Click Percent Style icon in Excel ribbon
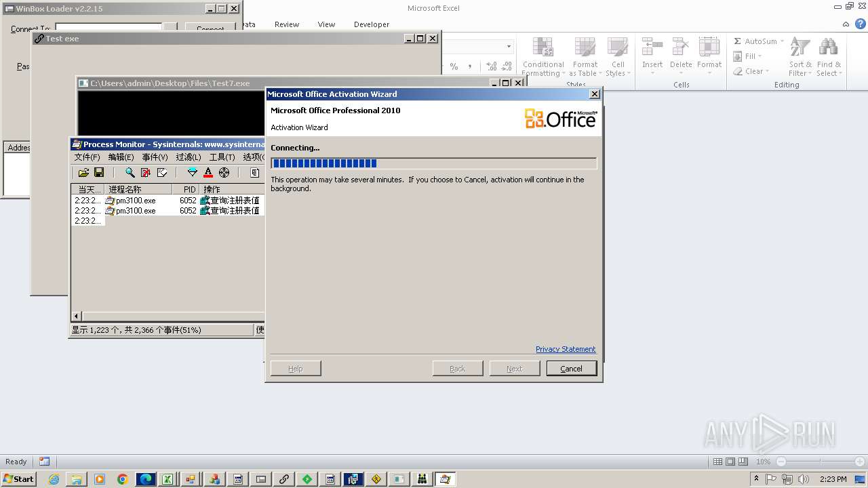This screenshot has height=488, width=868. (454, 66)
